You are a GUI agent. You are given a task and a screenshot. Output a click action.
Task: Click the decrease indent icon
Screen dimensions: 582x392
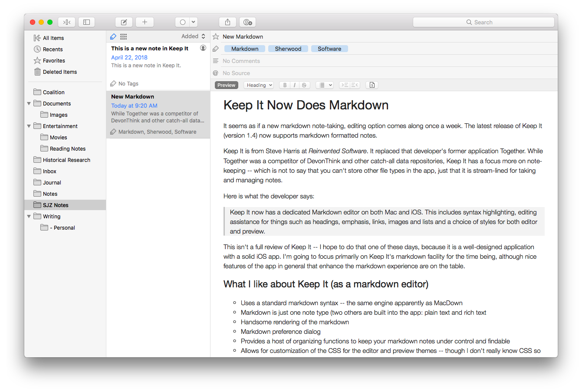(355, 85)
